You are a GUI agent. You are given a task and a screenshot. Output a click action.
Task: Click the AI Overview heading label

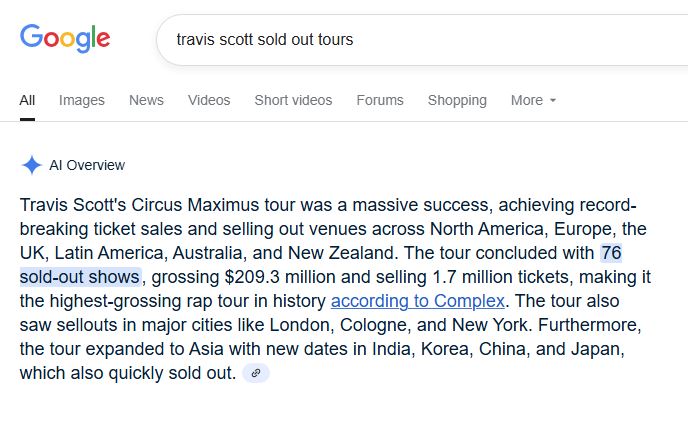pos(87,165)
